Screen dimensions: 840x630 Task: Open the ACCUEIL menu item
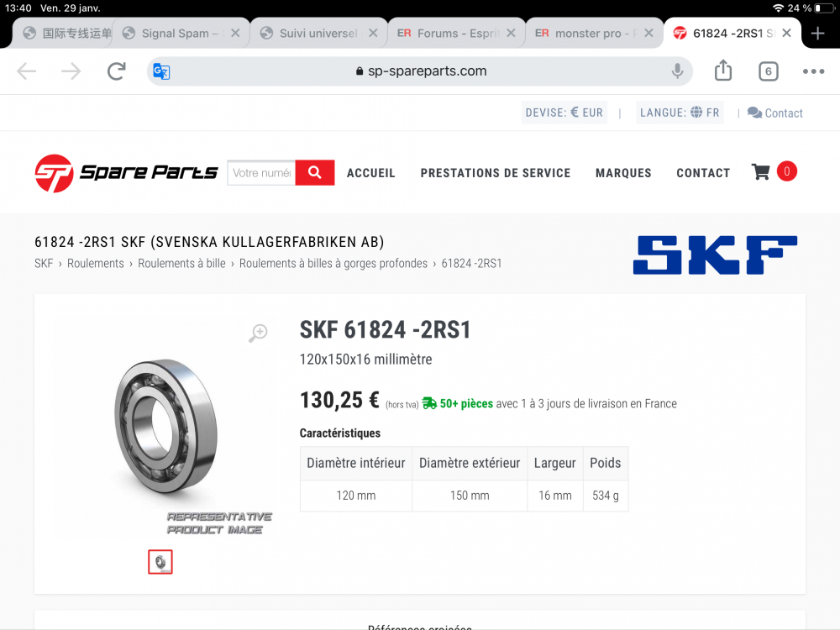pos(370,173)
